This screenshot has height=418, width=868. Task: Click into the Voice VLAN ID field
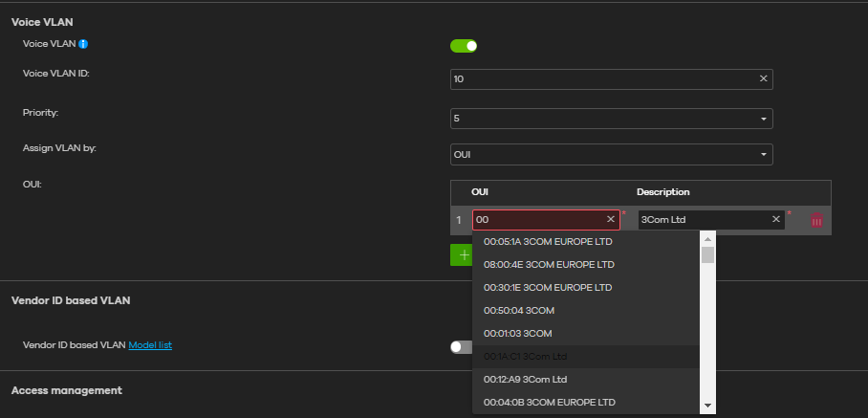pyautogui.click(x=602, y=78)
